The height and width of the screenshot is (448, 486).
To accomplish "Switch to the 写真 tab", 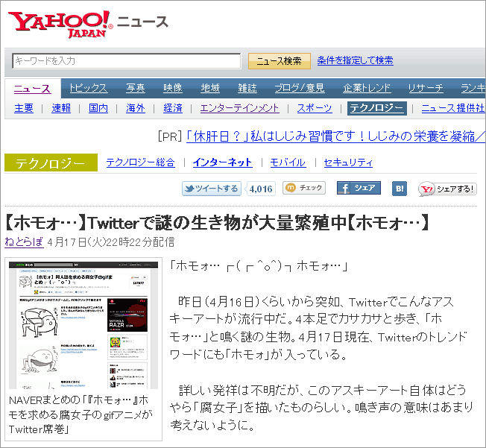I will [135, 88].
